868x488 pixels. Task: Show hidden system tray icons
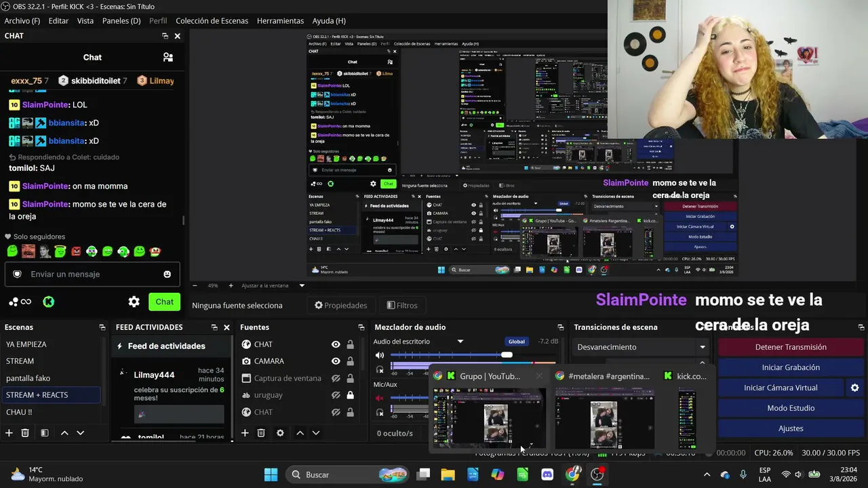[x=707, y=474]
